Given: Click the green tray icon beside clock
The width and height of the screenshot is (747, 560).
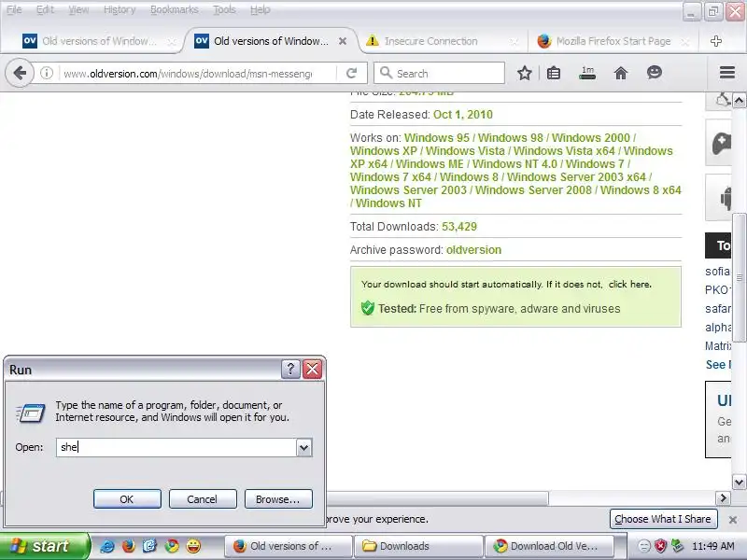Looking at the screenshot, I should point(676,546).
